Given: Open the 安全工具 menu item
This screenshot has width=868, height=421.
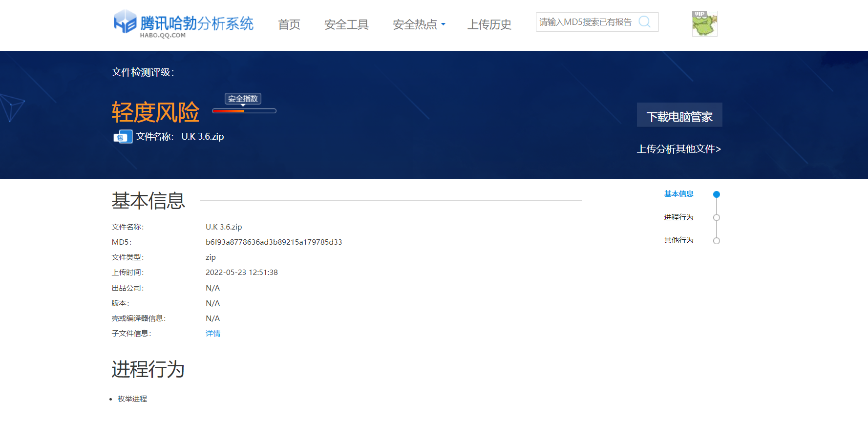Looking at the screenshot, I should pyautogui.click(x=346, y=24).
